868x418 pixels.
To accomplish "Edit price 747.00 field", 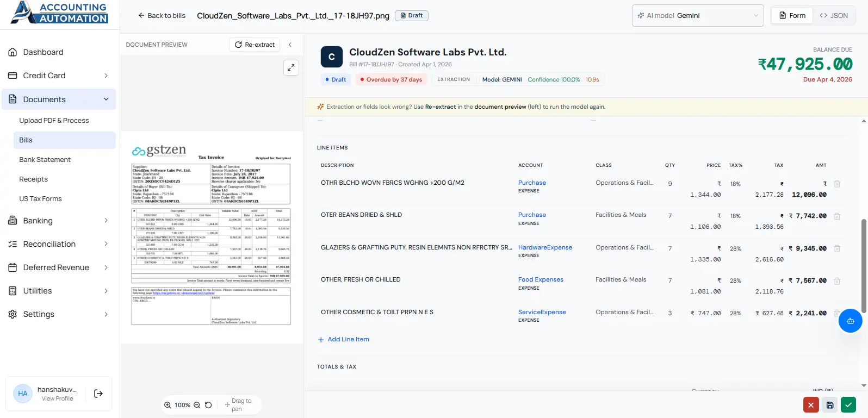I will (706, 313).
